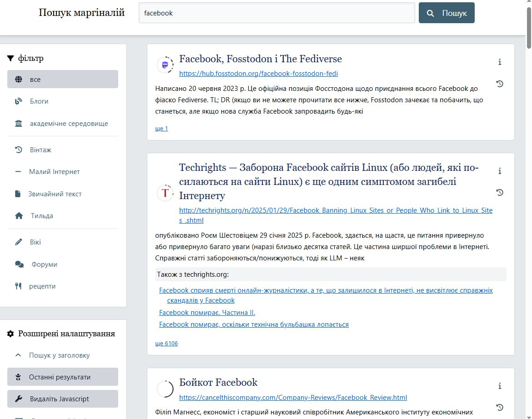This screenshot has height=419, width=532.
Task: Open archive history for the Бойкот Facebook result
Action: pos(499,407)
